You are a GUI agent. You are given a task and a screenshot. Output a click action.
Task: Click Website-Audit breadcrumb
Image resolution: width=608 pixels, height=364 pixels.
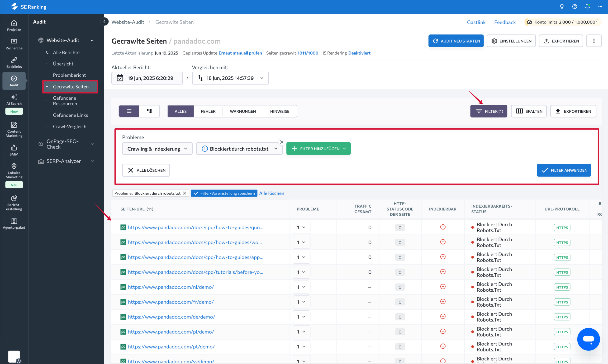[128, 22]
